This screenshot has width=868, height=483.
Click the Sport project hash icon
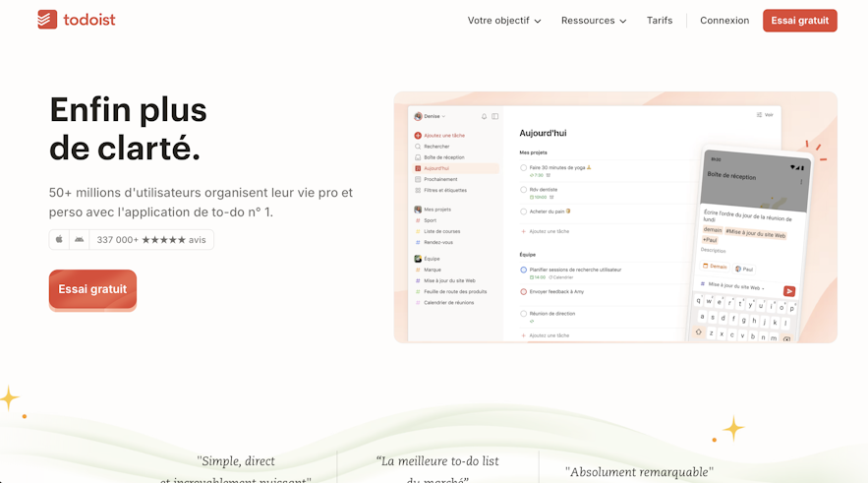(418, 220)
